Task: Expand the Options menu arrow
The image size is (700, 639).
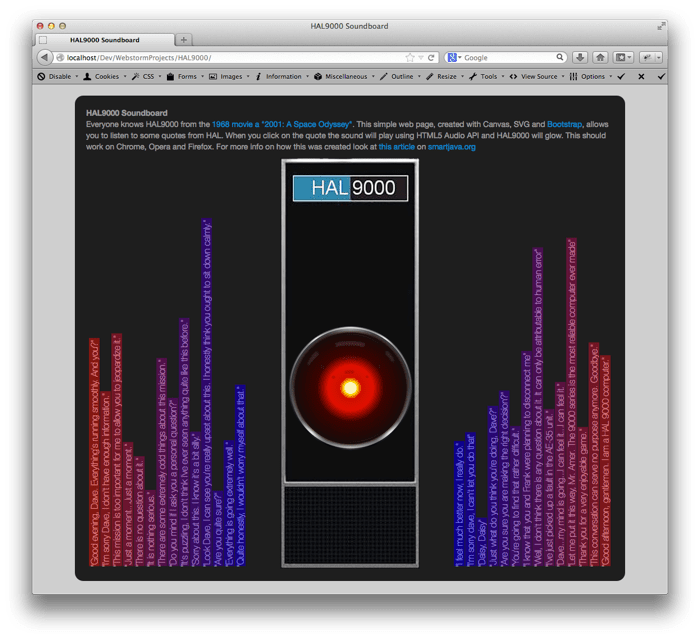Action: click(610, 76)
